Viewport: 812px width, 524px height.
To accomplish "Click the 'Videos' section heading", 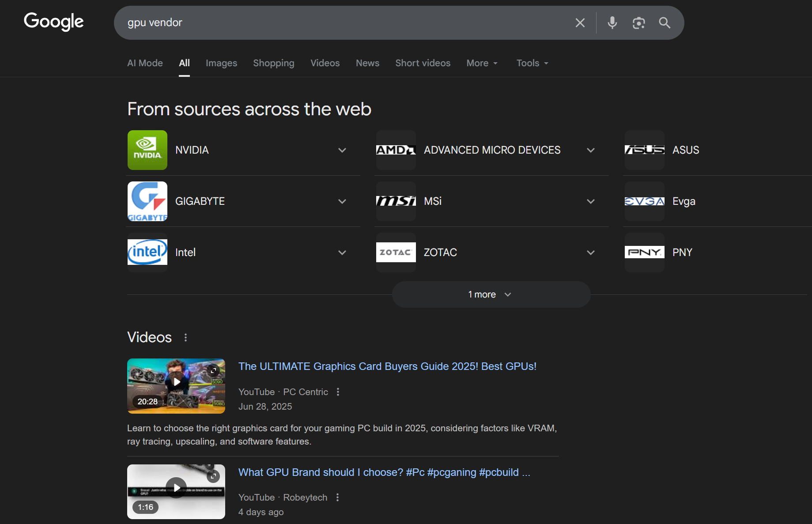I will coord(149,337).
